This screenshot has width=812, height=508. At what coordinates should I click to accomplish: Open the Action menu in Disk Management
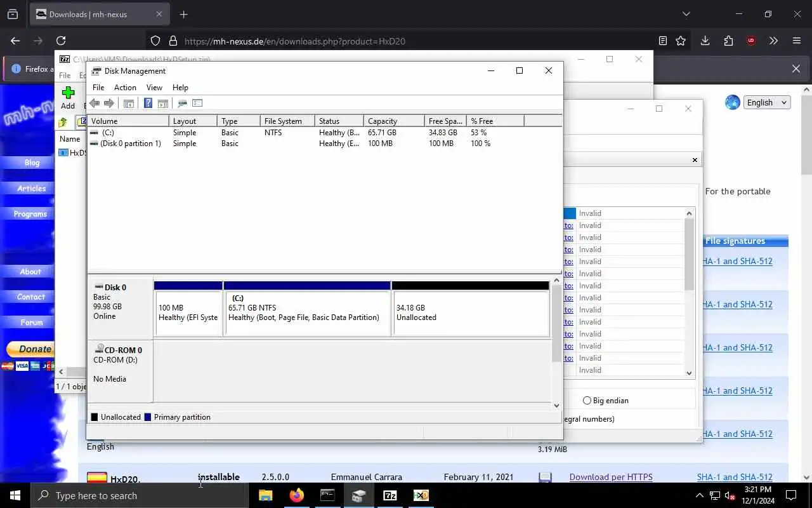pyautogui.click(x=125, y=88)
